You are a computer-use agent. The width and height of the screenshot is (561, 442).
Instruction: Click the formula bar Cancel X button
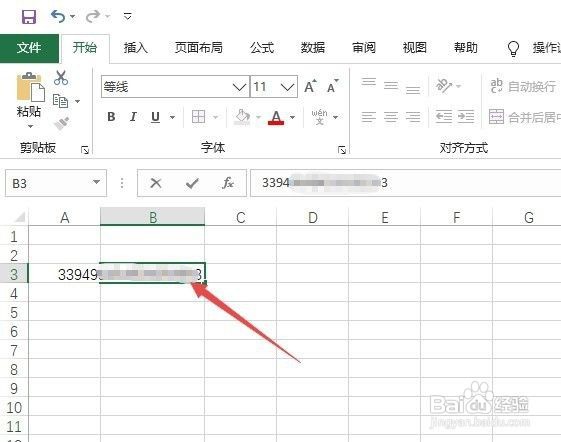point(156,184)
